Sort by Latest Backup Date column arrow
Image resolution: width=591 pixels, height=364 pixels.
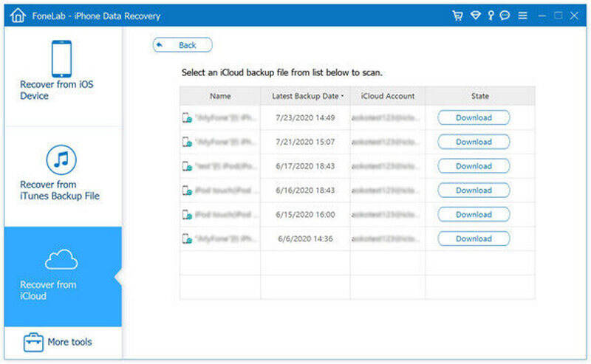[x=341, y=97]
